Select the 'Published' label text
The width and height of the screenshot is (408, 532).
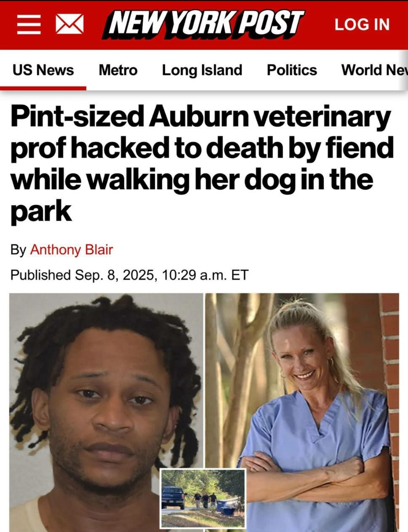coord(40,275)
